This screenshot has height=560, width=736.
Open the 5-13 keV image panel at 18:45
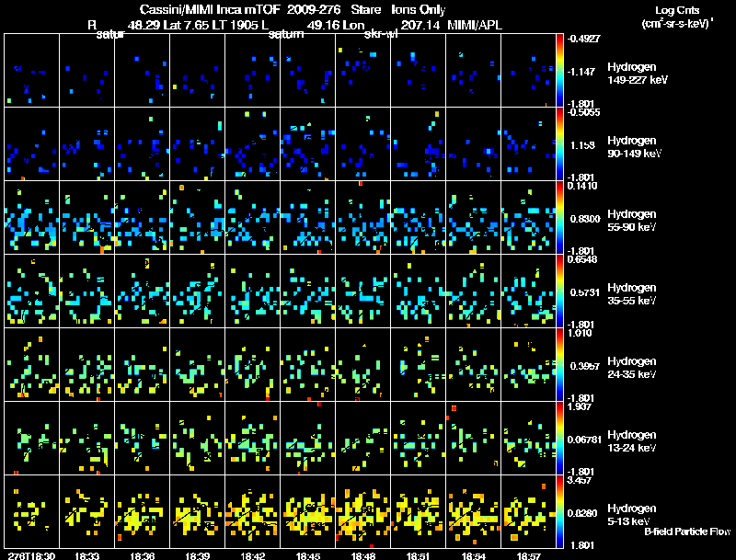308,512
